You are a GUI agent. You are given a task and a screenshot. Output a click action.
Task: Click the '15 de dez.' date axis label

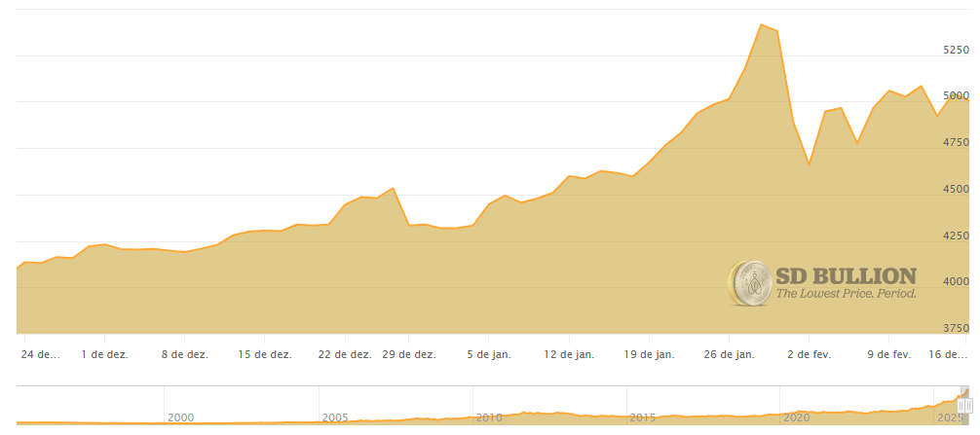(x=264, y=354)
